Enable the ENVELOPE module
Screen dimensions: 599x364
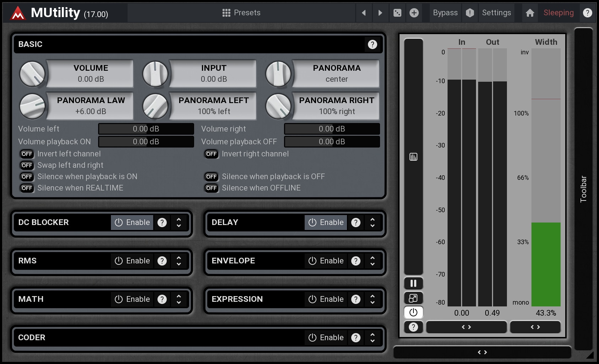point(326,261)
